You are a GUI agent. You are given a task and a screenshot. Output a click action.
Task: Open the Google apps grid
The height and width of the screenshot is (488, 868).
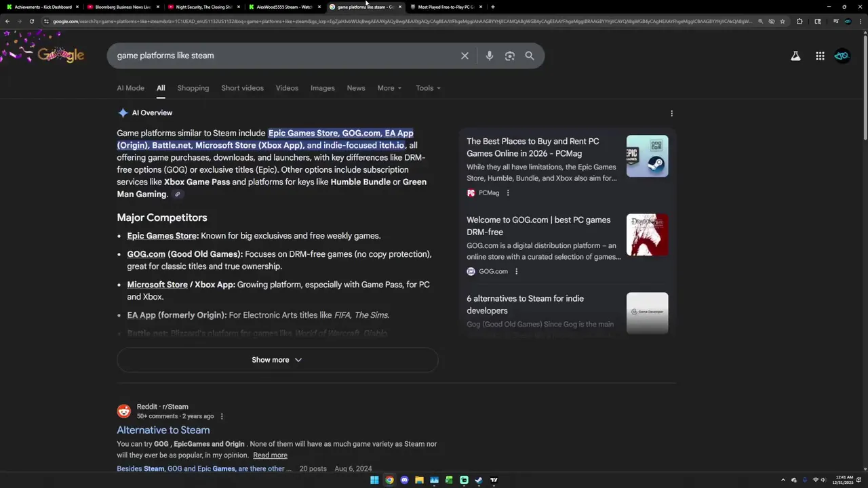point(820,56)
